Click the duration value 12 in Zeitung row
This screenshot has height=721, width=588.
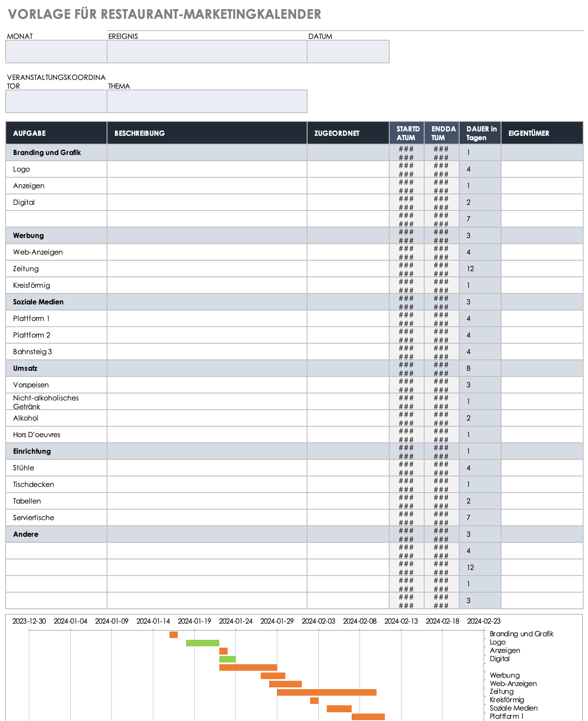point(480,269)
